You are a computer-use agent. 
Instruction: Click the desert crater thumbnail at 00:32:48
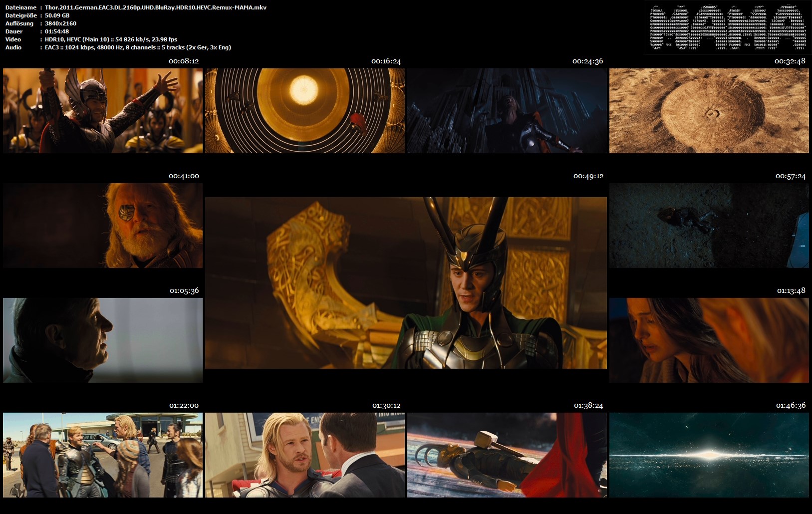(709, 111)
